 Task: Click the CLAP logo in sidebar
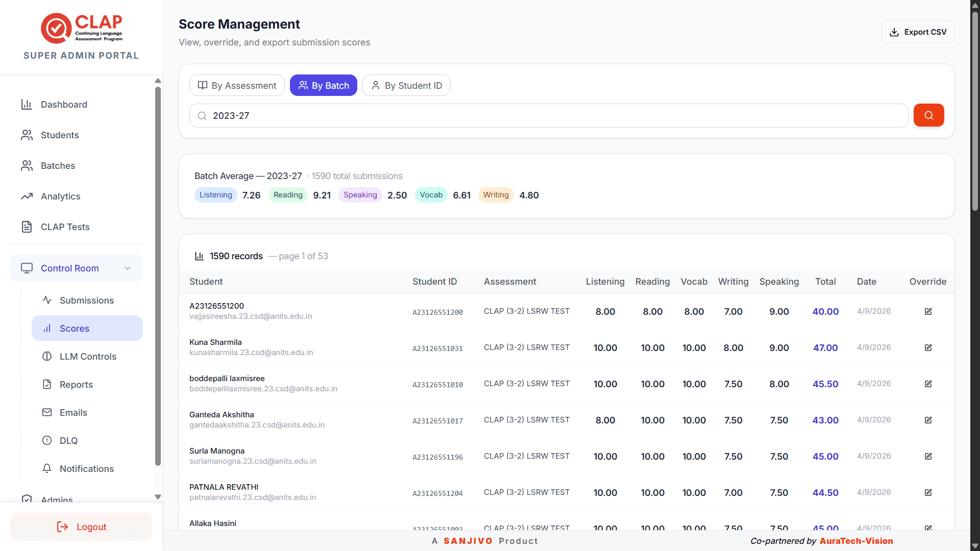[x=81, y=28]
